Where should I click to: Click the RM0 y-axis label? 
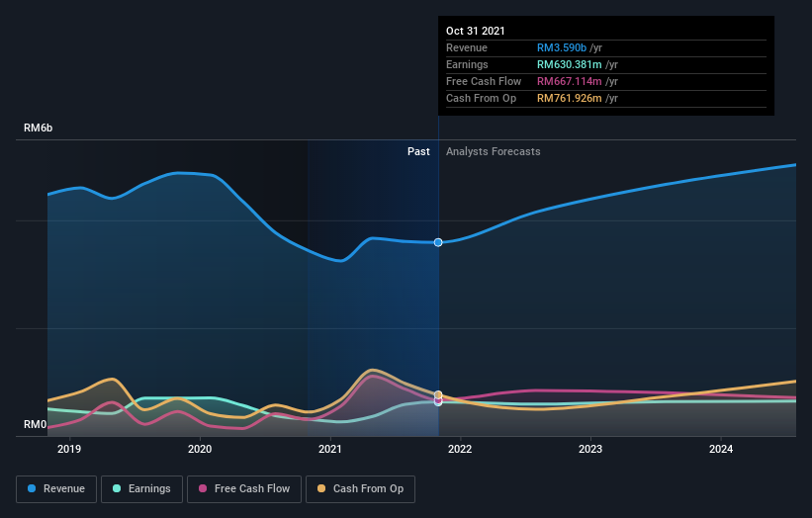pos(35,424)
